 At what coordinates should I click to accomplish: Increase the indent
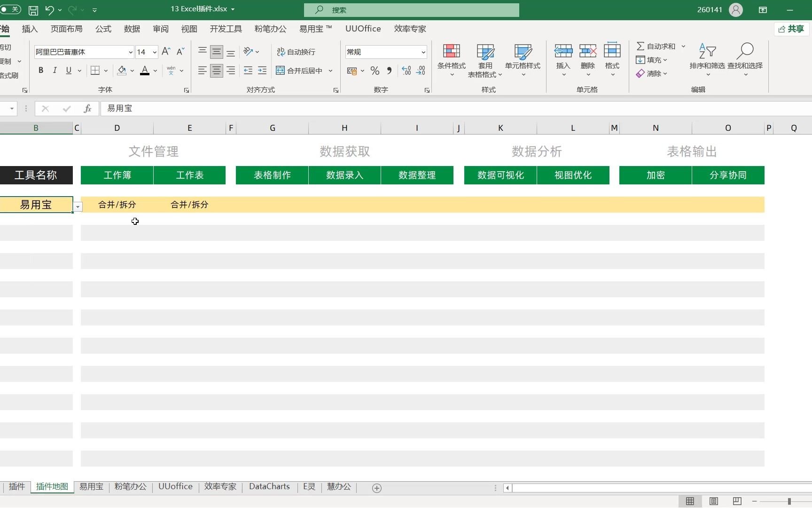click(262, 71)
